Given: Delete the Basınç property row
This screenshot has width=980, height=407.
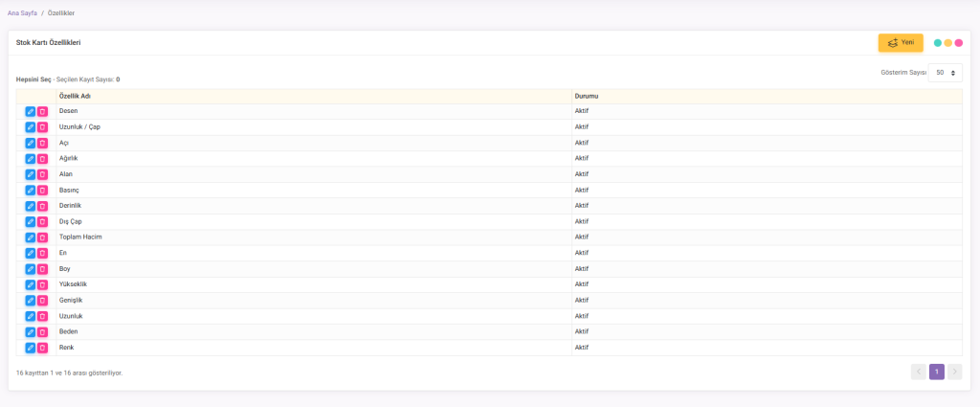Looking at the screenshot, I should coord(42,191).
